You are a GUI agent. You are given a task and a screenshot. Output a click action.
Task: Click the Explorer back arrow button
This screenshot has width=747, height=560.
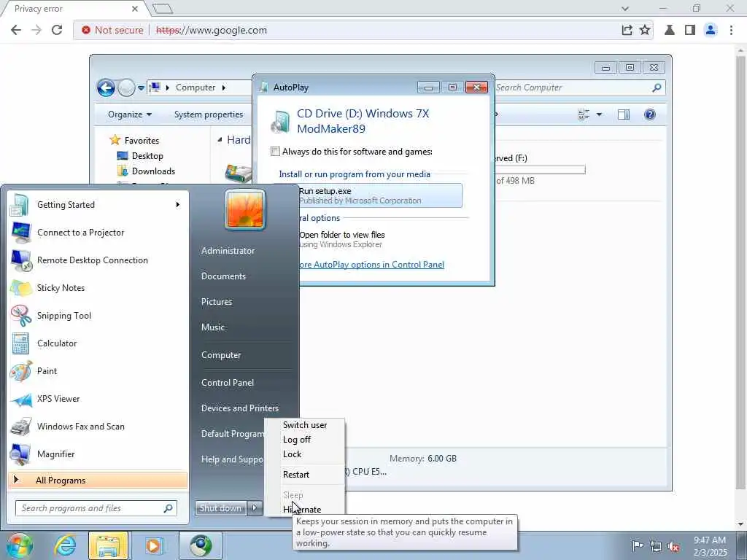106,87
